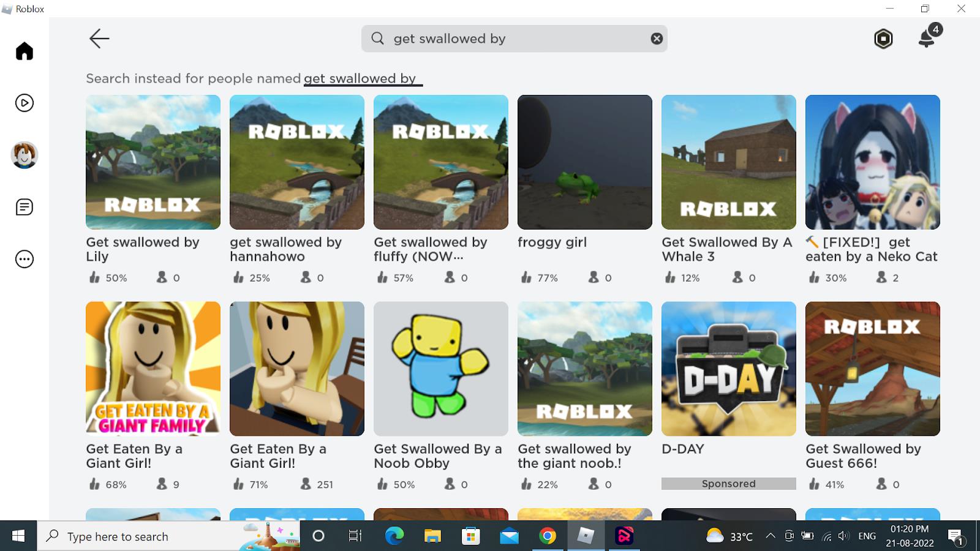Launch Microsoft Edge from taskbar
This screenshot has width=980, height=551.
394,536
